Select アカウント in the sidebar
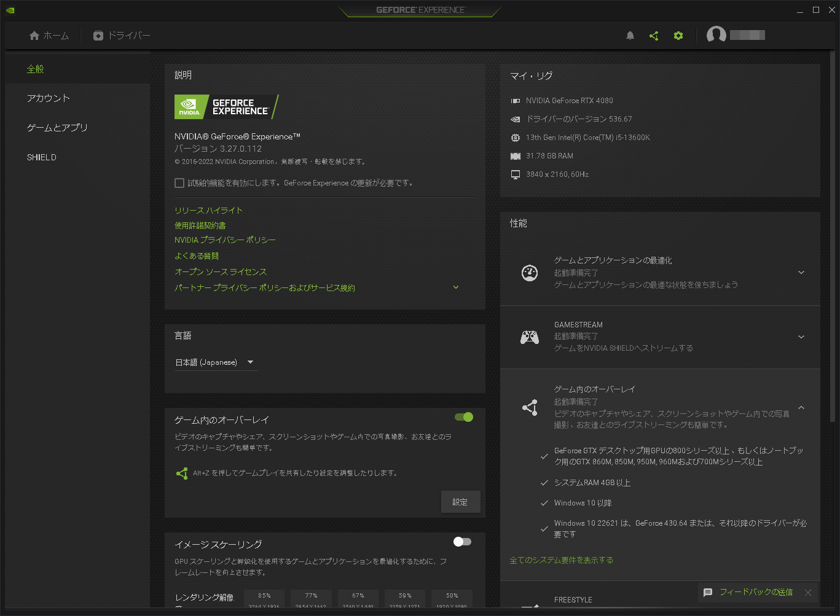Screen dimensions: 840x616 click(47, 98)
